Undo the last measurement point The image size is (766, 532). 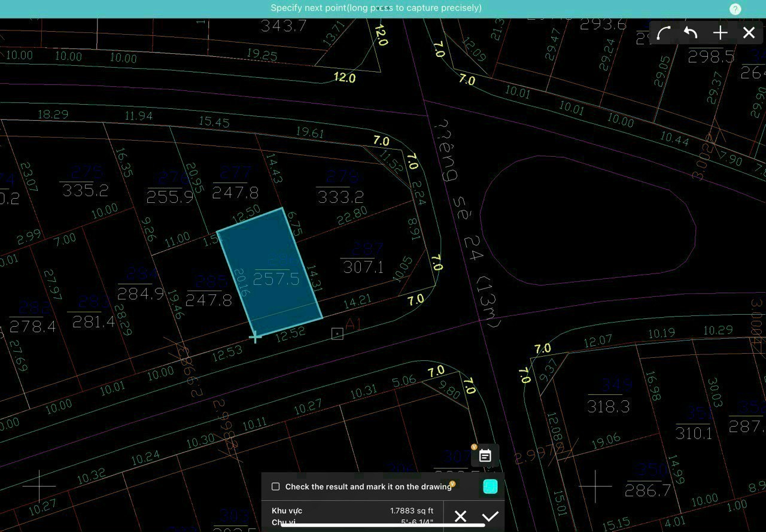pos(691,33)
